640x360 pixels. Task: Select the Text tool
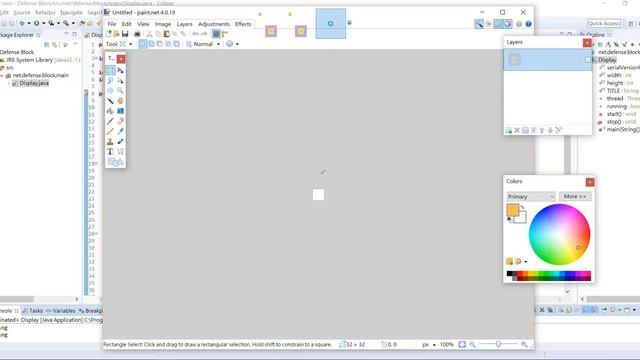[110, 152]
